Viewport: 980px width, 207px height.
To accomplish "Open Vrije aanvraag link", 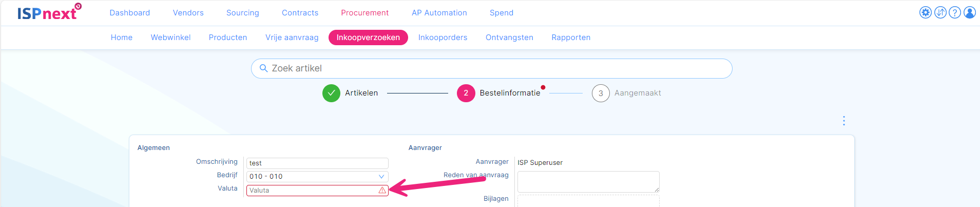I will (x=292, y=37).
